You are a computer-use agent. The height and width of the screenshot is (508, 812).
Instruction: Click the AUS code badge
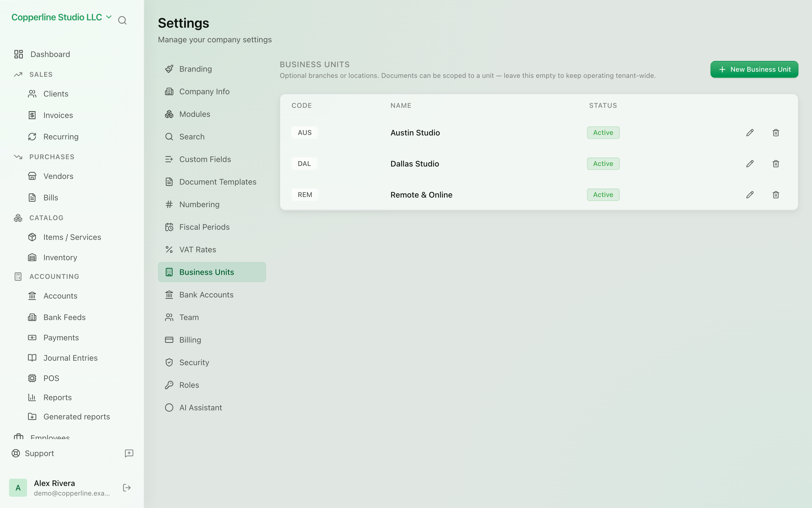click(x=305, y=133)
